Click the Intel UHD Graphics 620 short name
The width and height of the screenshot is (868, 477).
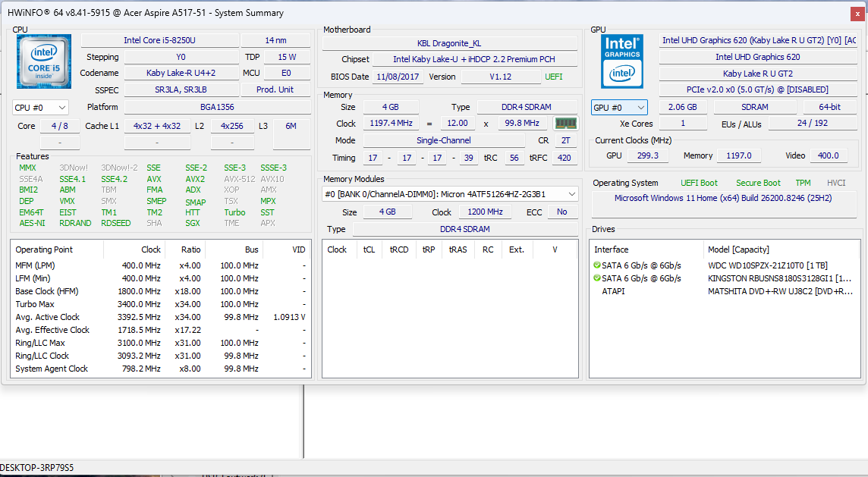click(758, 57)
